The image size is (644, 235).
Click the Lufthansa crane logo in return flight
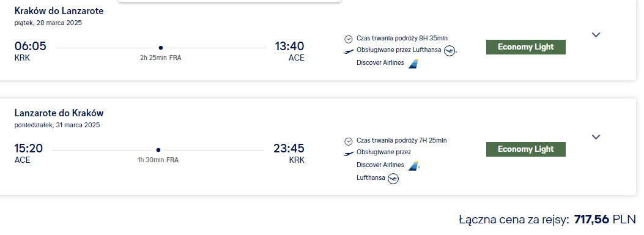click(x=393, y=179)
